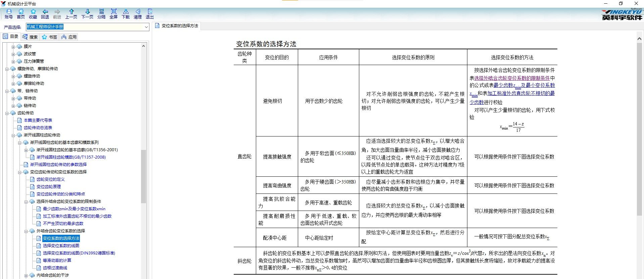Open 等滑动率的计算 page
644x279 pixels.
[57, 261]
